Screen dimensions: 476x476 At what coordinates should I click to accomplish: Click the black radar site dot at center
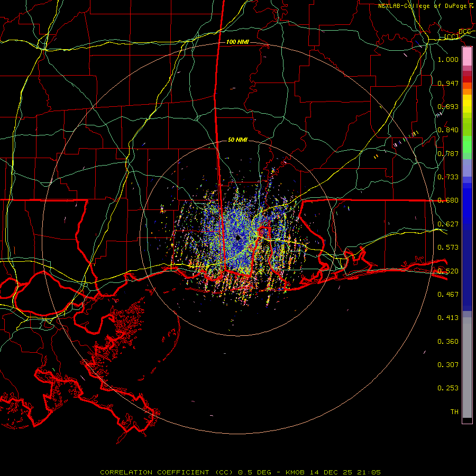coord(238,237)
